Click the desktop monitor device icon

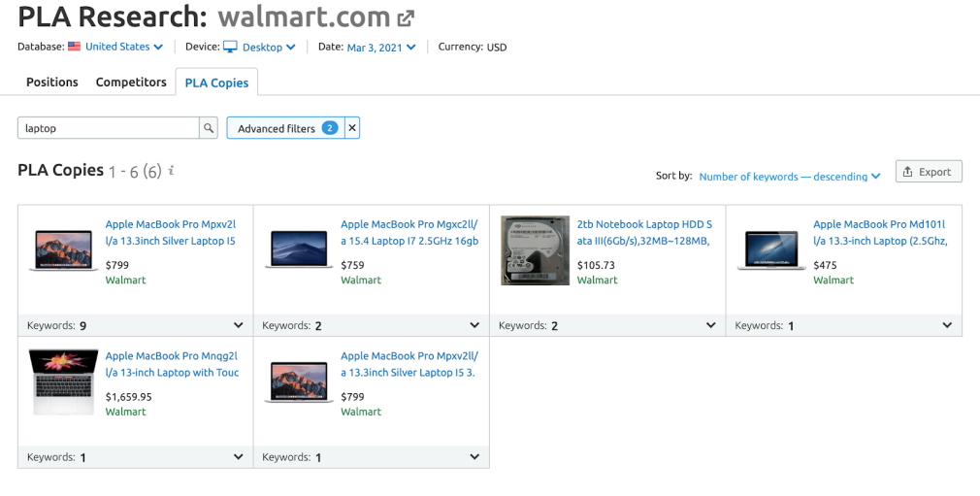click(x=230, y=47)
